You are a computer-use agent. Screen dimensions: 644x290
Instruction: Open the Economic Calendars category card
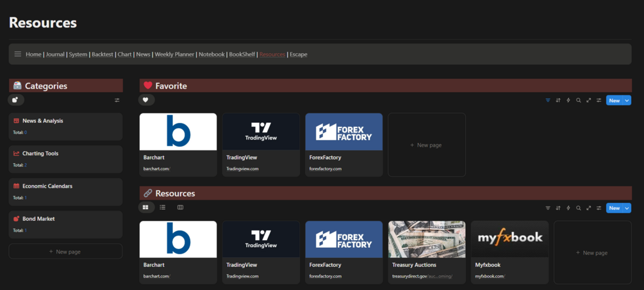[x=66, y=191]
